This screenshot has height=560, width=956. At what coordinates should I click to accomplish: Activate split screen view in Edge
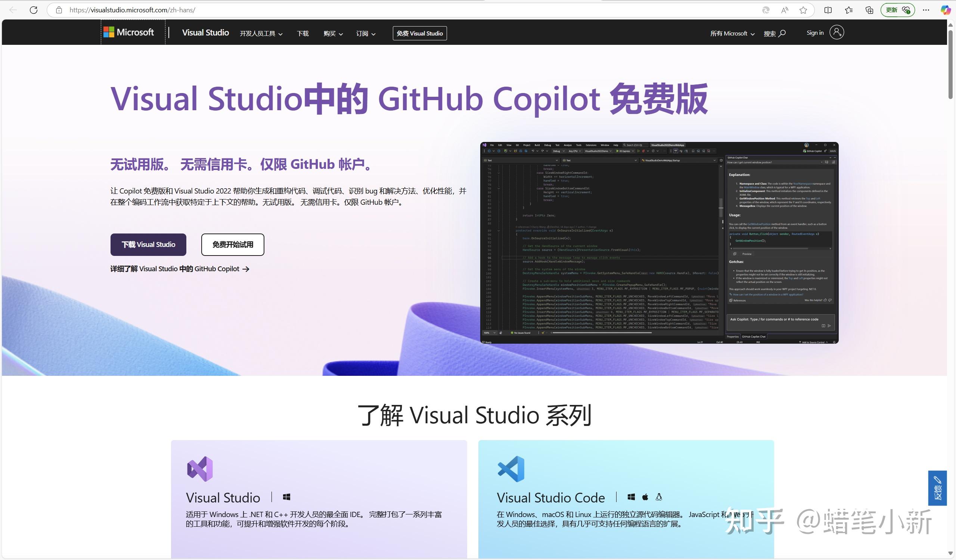pos(828,10)
